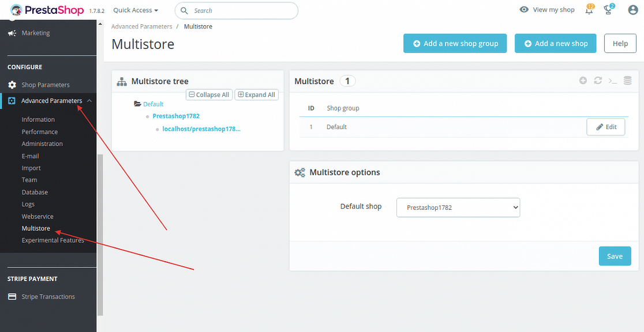Open the Experimental Features submenu item

[53, 240]
